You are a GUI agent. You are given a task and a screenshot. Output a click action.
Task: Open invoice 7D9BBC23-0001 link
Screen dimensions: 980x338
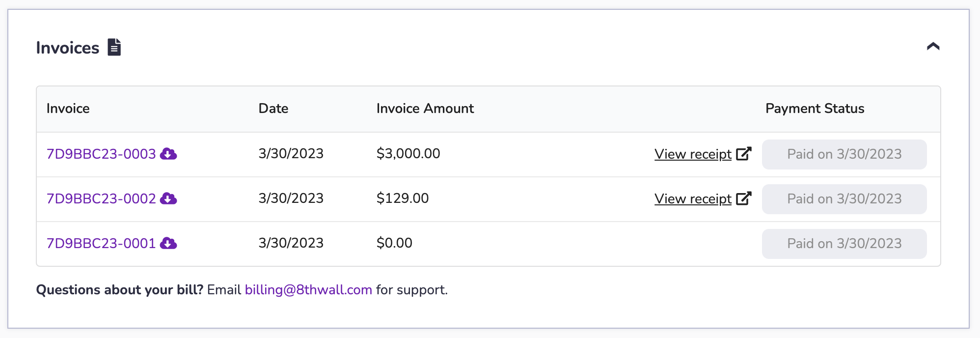(x=101, y=243)
